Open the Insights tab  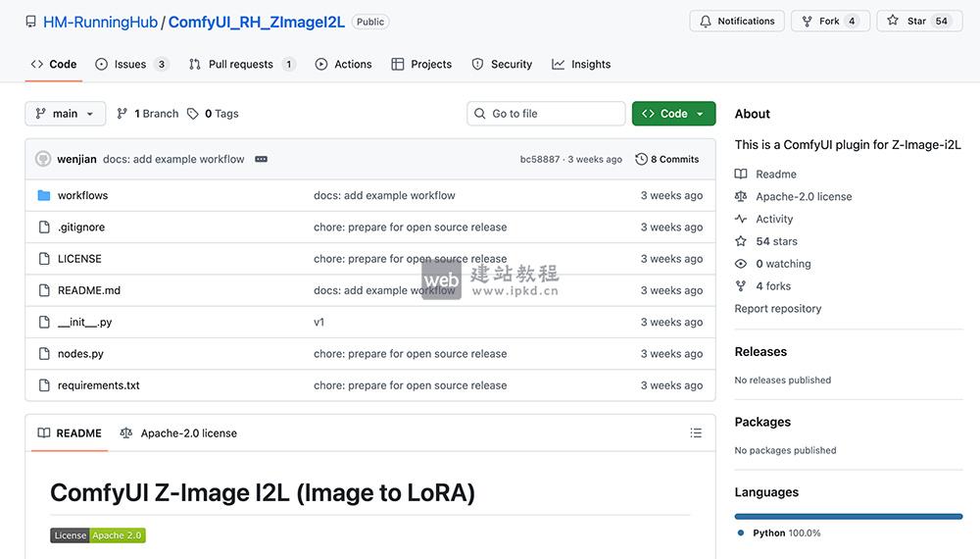[x=581, y=64]
